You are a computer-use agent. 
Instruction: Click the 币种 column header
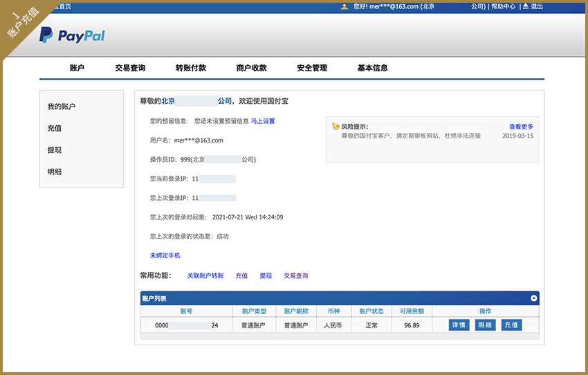coord(333,311)
